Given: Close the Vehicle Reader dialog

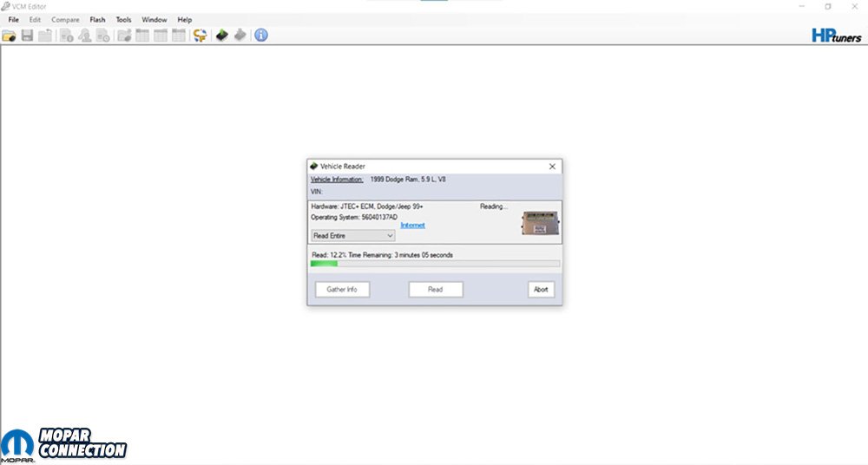Looking at the screenshot, I should coord(552,166).
